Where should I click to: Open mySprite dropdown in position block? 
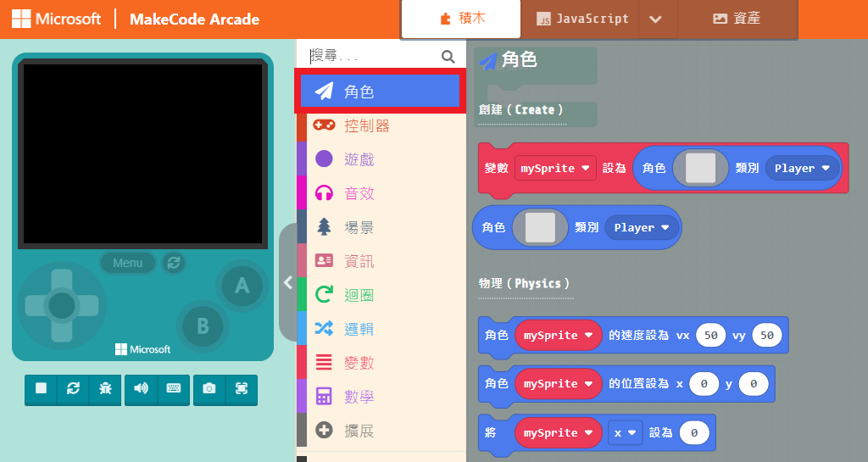click(558, 383)
